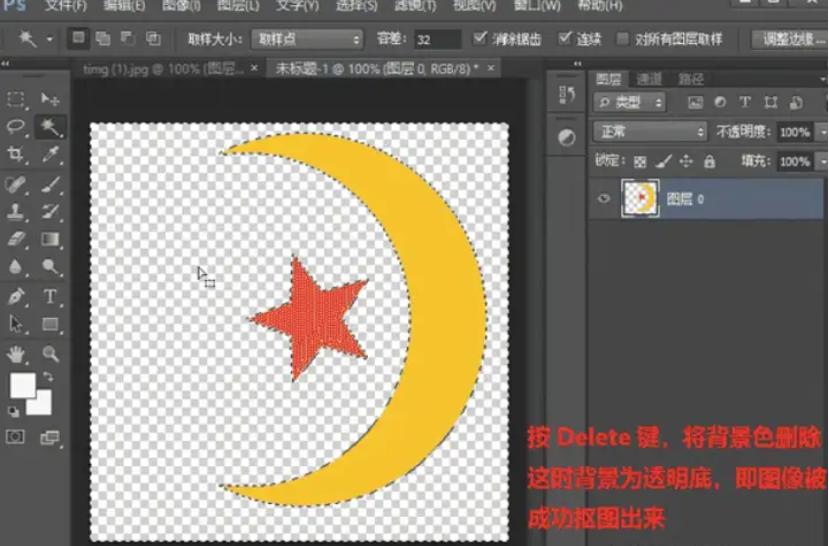Select the Magic Wand tool
Screen dimensions: 829x546
48,126
